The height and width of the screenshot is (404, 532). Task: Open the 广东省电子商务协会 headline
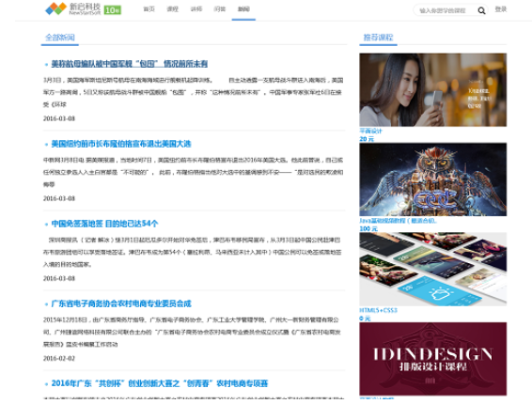click(121, 303)
